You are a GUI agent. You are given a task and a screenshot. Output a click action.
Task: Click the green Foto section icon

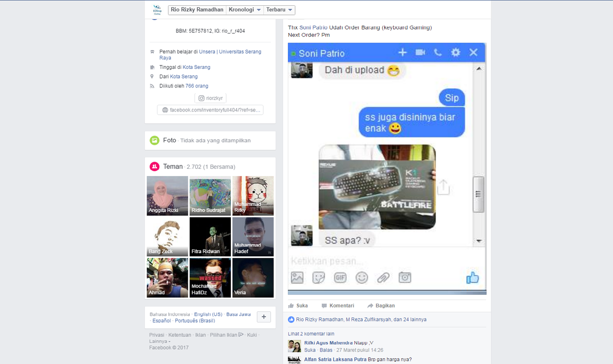(154, 140)
